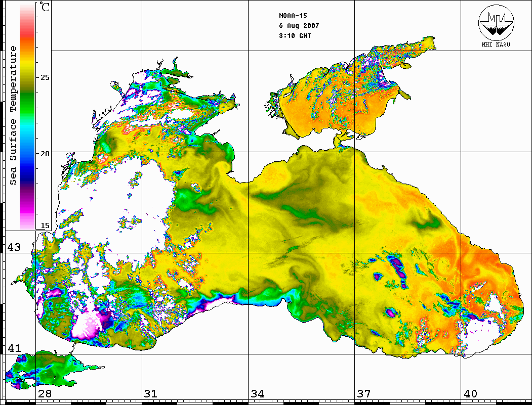Click latitude label 41
532x405 pixels.
(x=14, y=348)
